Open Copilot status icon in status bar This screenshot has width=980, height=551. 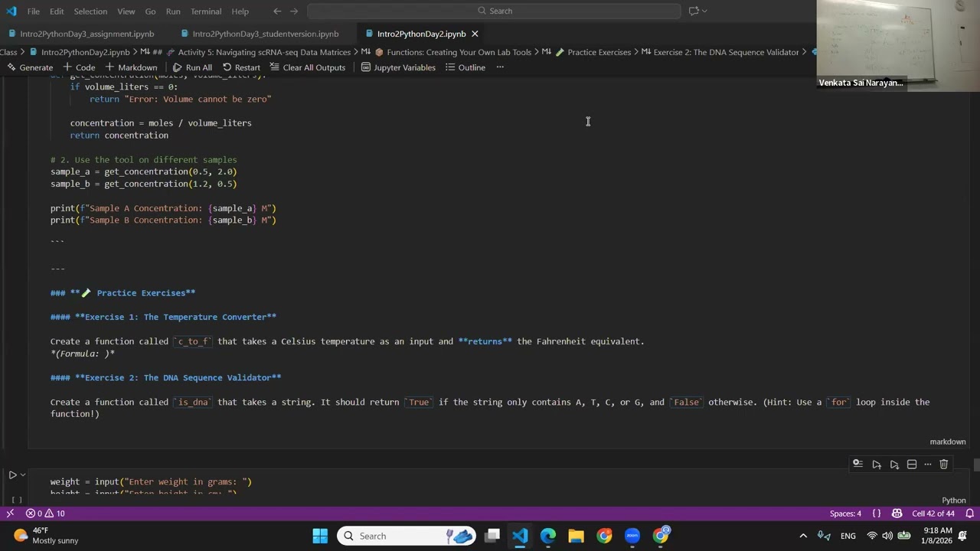pyautogui.click(x=897, y=514)
